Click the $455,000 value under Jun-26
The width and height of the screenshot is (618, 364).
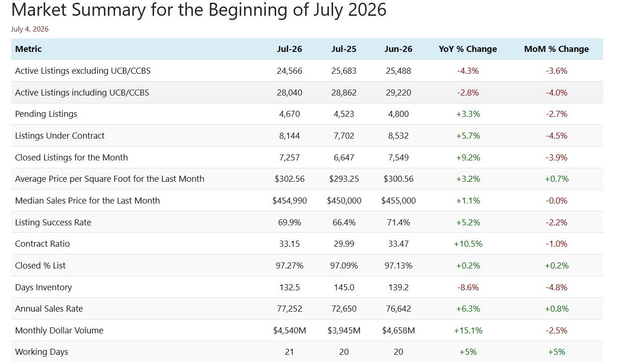pyautogui.click(x=399, y=201)
